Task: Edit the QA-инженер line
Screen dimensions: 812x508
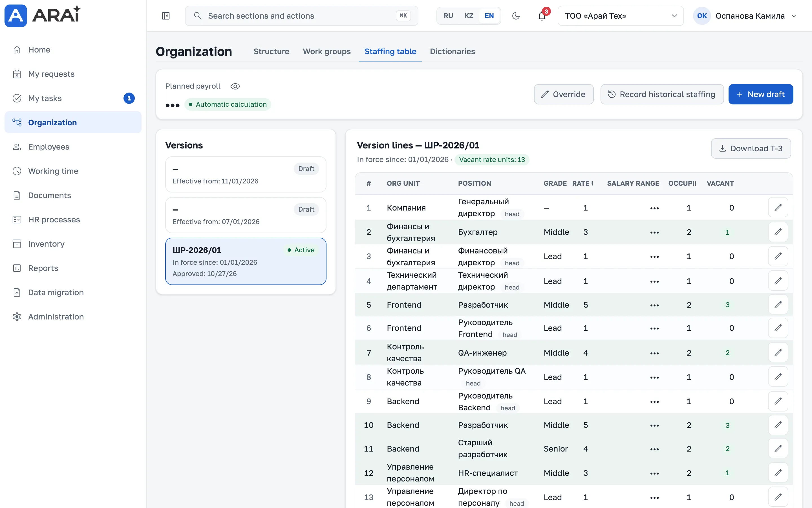Action: coord(778,353)
